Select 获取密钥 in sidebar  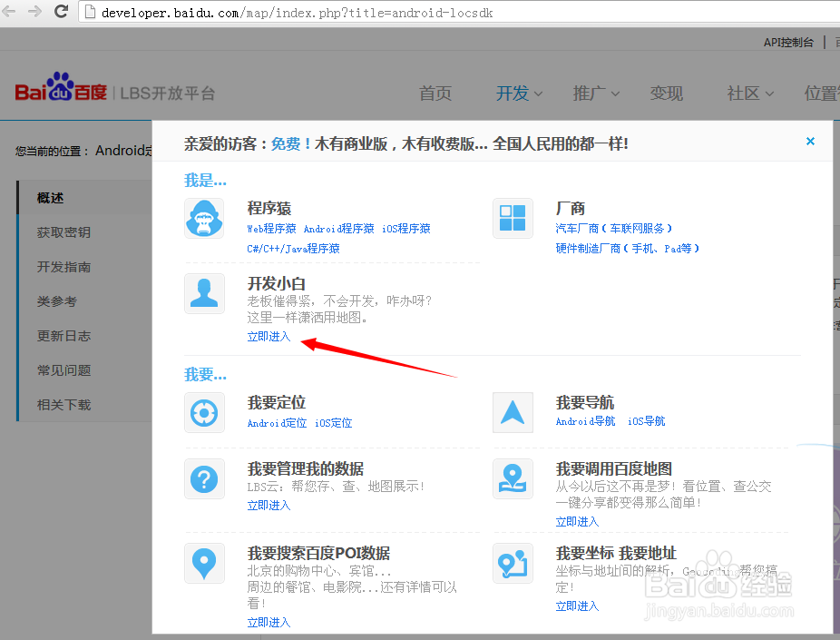coord(84,232)
